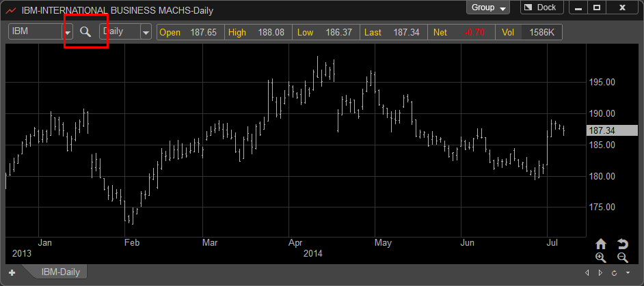Click the home icon to reset chart view
644x286 pixels.
(x=600, y=244)
